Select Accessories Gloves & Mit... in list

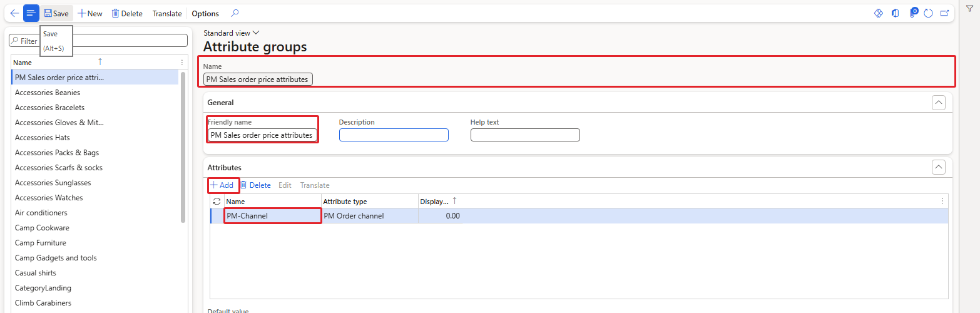tap(95, 123)
